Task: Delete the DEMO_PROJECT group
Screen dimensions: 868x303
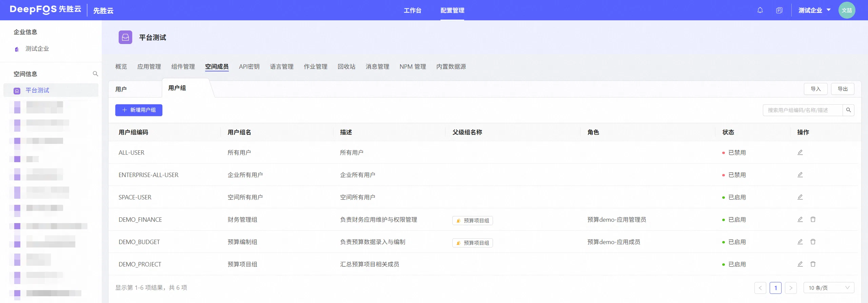Action: point(813,264)
